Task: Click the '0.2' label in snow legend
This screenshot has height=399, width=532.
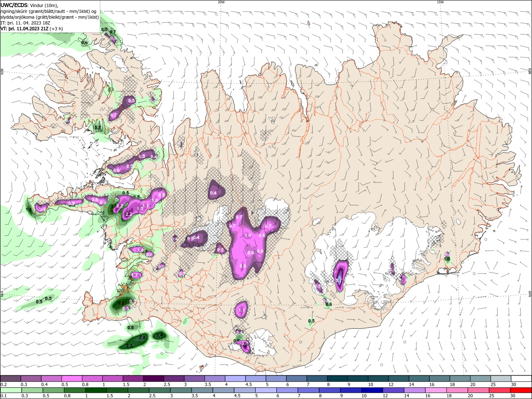Action: [x=3, y=384]
